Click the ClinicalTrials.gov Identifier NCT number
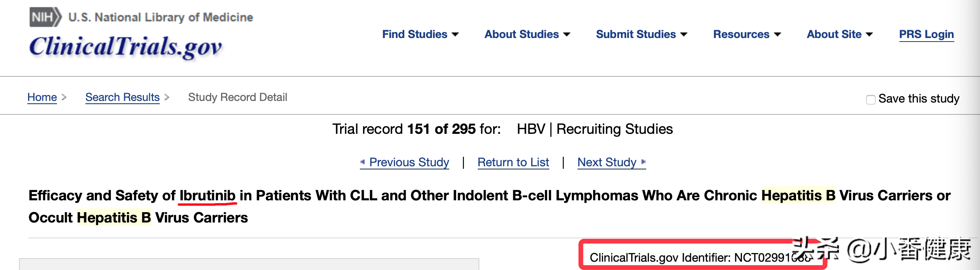980x270 pixels. 771,258
